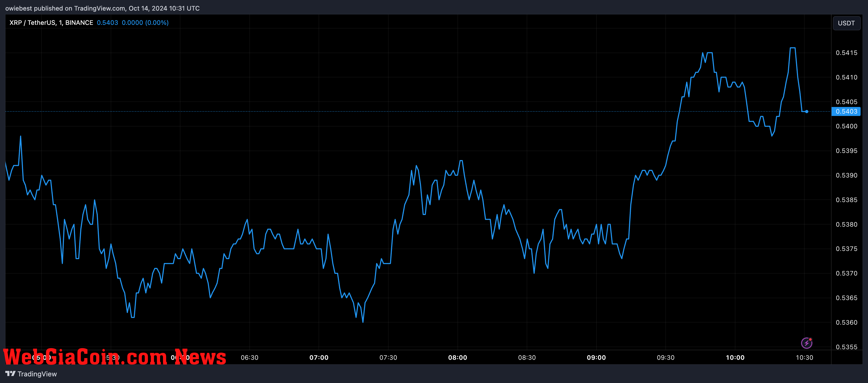Image resolution: width=868 pixels, height=383 pixels.
Task: Click the published on TradingView.com header text
Action: (x=102, y=8)
